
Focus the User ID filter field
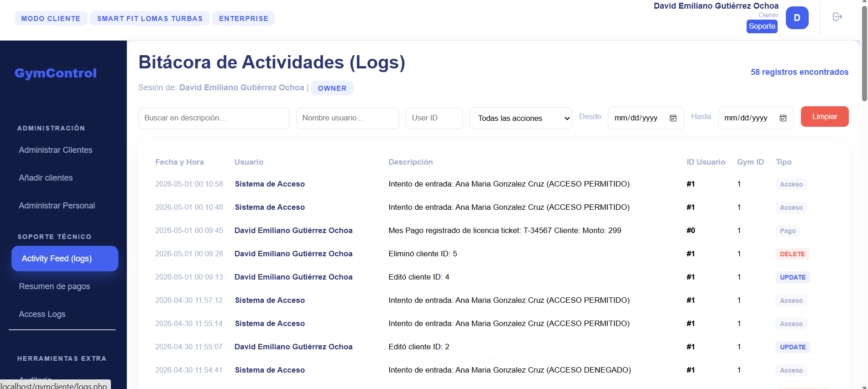[434, 118]
